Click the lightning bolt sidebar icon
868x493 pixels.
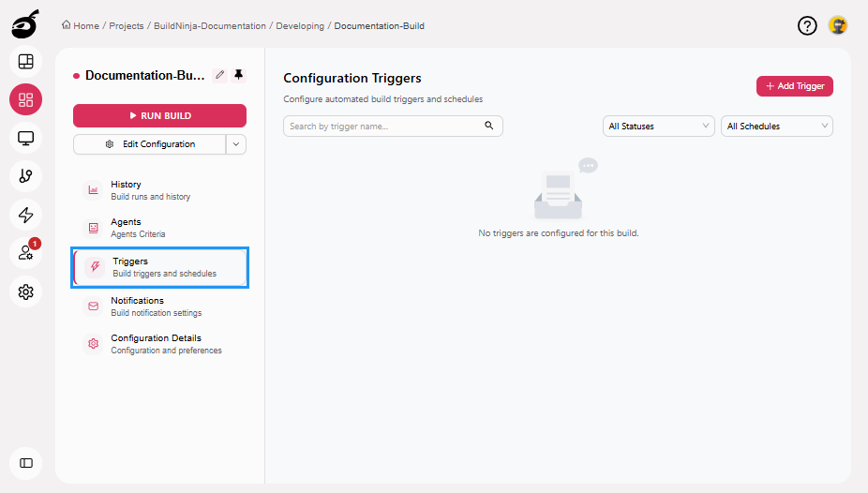[x=26, y=215]
